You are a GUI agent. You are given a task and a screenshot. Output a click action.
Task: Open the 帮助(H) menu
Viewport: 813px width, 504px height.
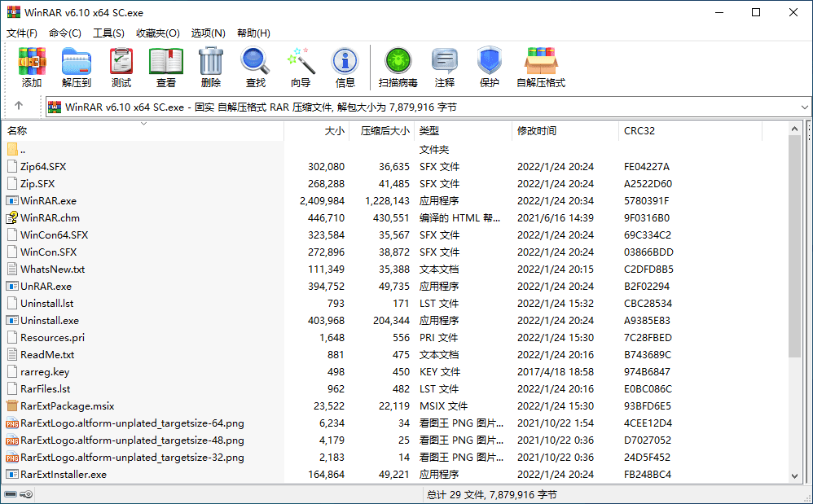pos(253,33)
